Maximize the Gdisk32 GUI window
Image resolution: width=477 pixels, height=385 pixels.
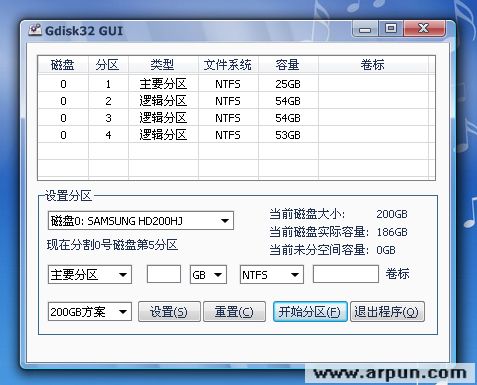click(391, 29)
